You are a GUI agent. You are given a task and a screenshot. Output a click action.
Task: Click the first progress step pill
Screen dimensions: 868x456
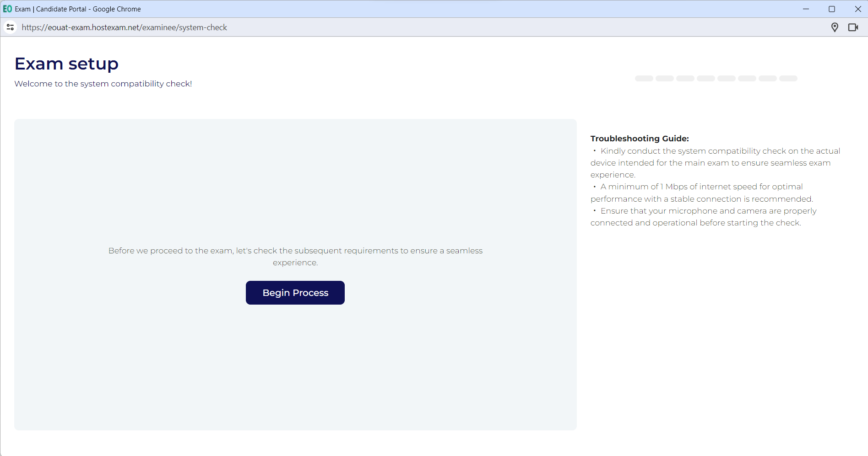644,79
